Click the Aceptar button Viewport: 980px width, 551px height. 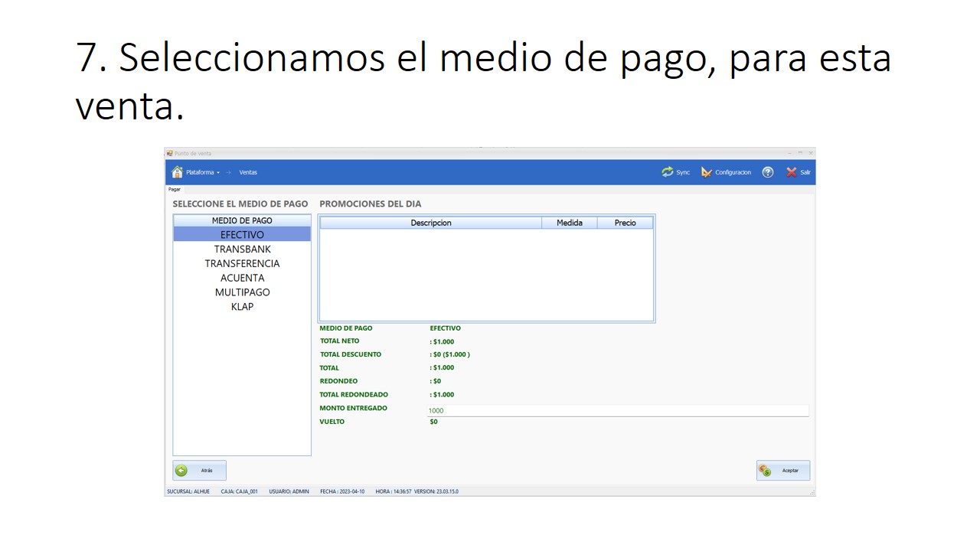[x=782, y=471]
